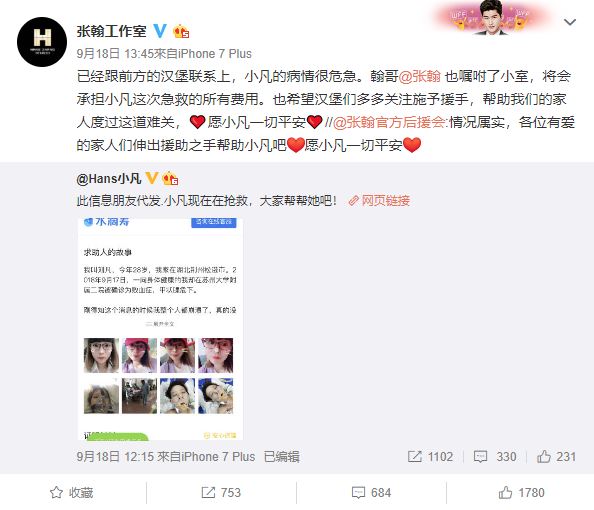Open the 水滴筹 fundraising screenshot image
This screenshot has width=594, height=510.
point(160,329)
